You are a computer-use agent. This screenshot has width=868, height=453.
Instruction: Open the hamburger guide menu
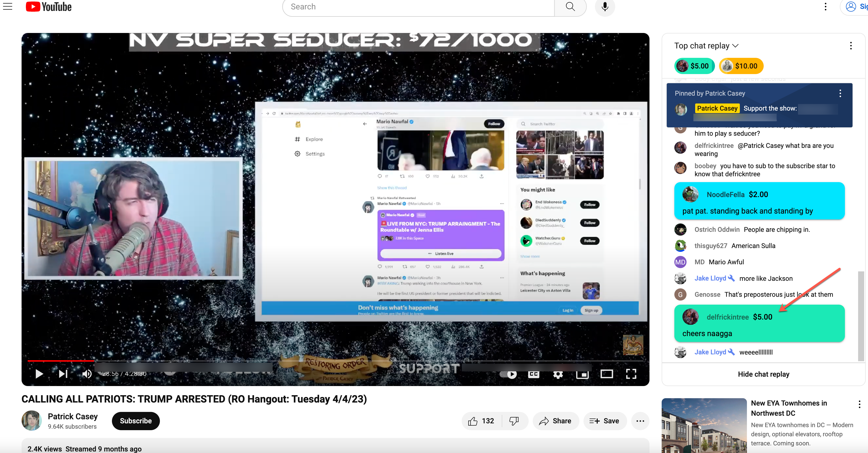[7, 7]
